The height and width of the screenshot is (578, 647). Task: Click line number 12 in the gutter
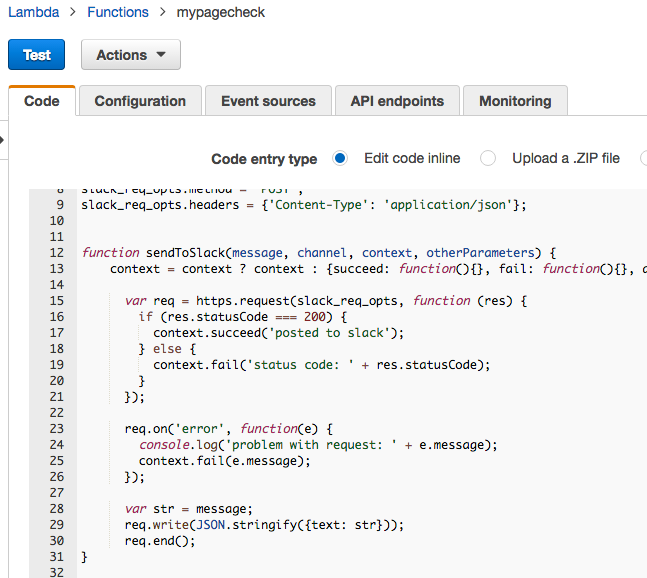point(57,252)
